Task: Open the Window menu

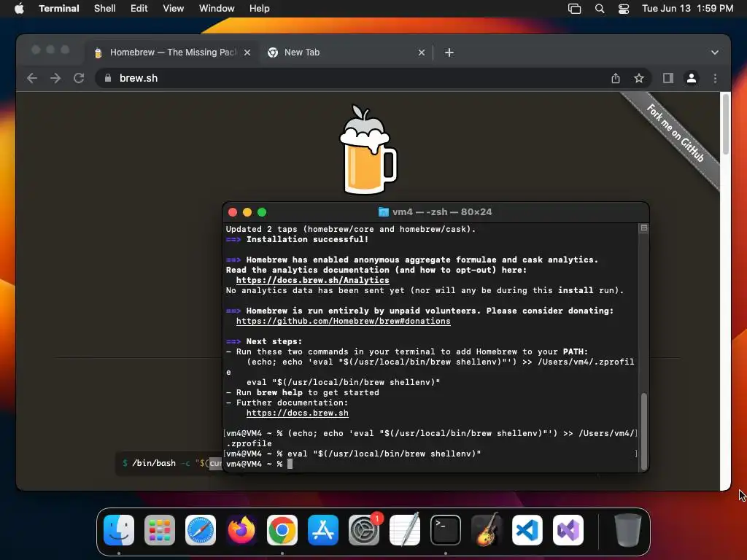Action: 217,9
